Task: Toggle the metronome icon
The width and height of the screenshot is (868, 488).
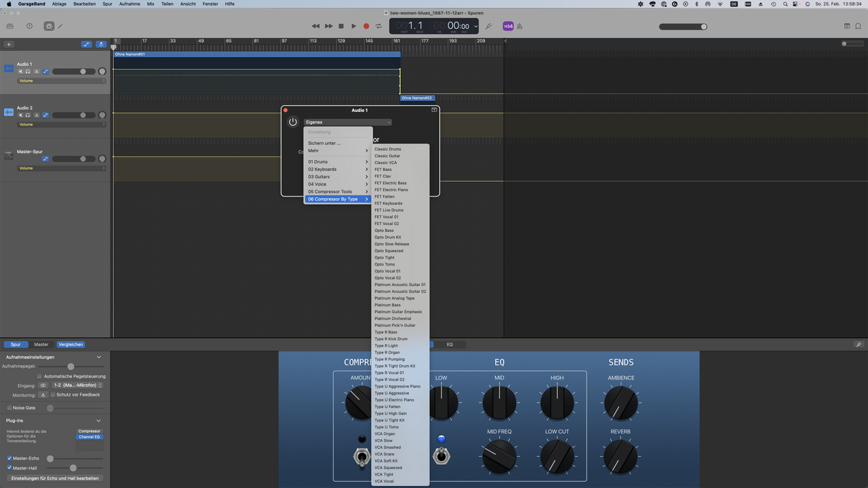Action: pyautogui.click(x=519, y=26)
